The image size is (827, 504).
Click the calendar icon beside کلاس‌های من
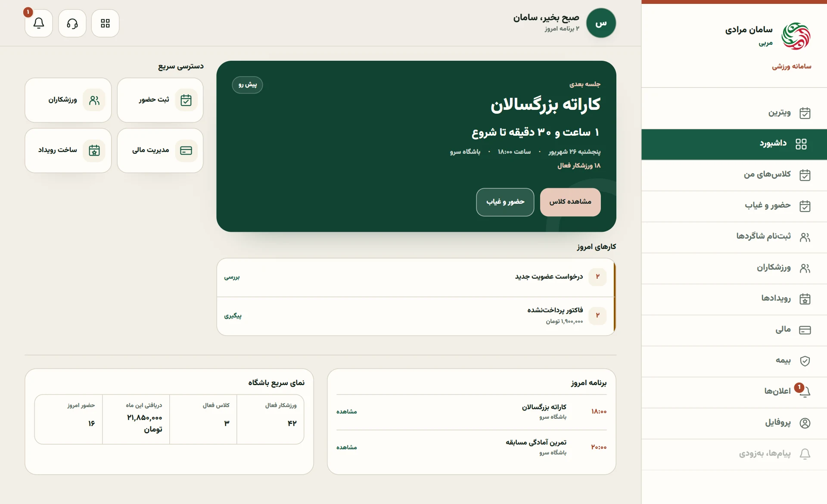coord(805,175)
